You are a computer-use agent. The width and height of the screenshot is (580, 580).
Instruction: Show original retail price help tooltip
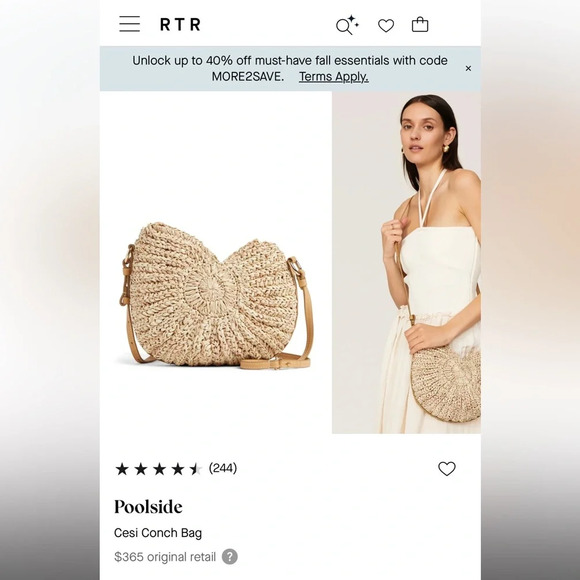(x=230, y=557)
